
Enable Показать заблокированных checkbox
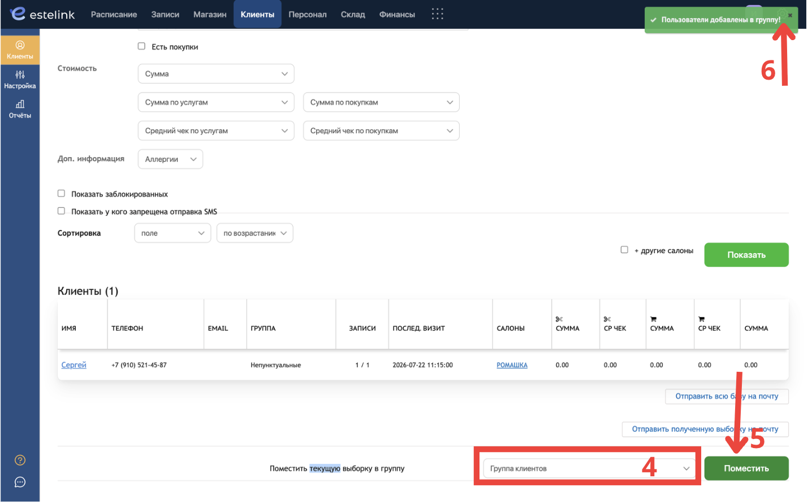click(61, 193)
